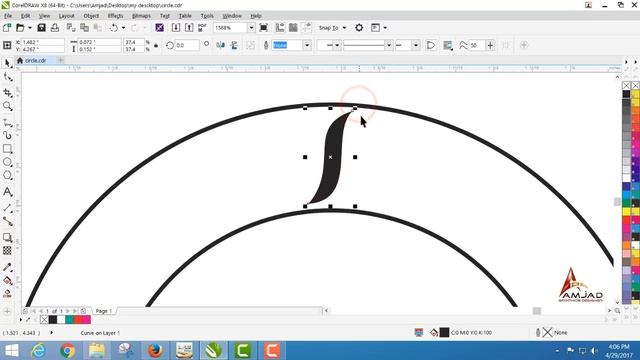Select the Interactive Fill bucket tool
The image size is (640, 360).
coord(7,280)
